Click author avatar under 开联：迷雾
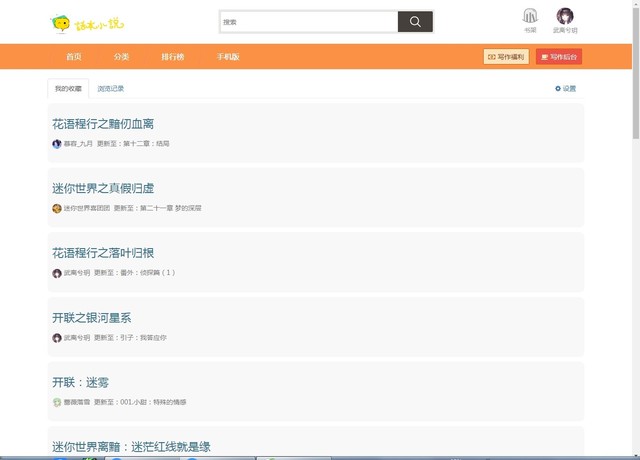 [x=57, y=402]
